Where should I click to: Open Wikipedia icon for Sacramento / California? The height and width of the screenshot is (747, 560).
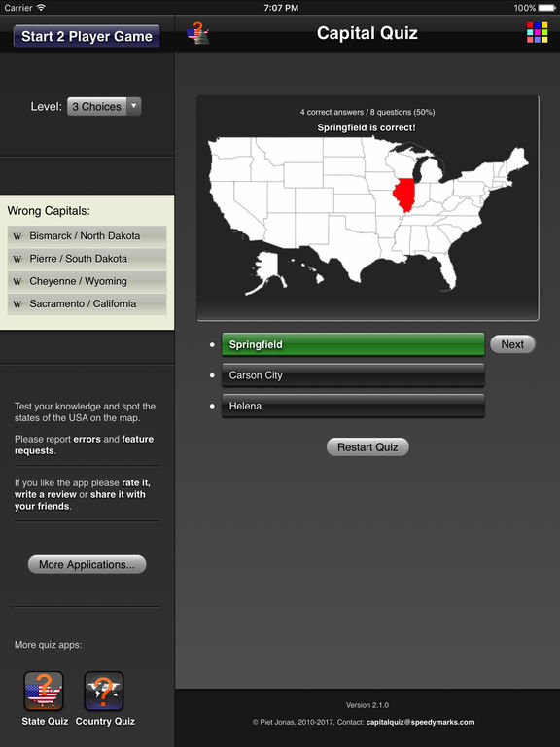[x=17, y=303]
